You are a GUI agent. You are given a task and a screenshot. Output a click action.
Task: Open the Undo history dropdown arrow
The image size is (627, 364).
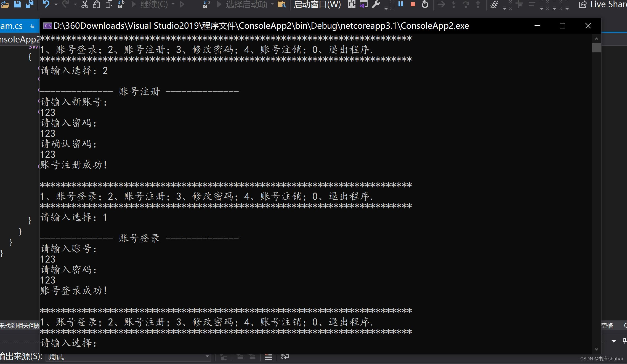56,4
